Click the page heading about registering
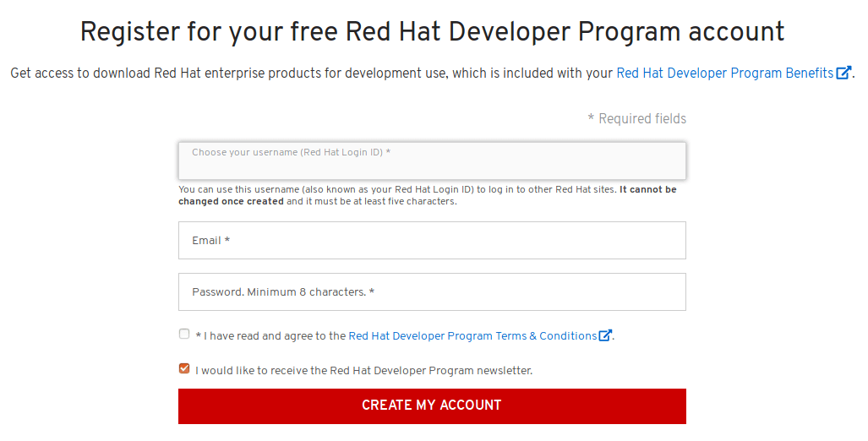The image size is (868, 441). pos(432,32)
